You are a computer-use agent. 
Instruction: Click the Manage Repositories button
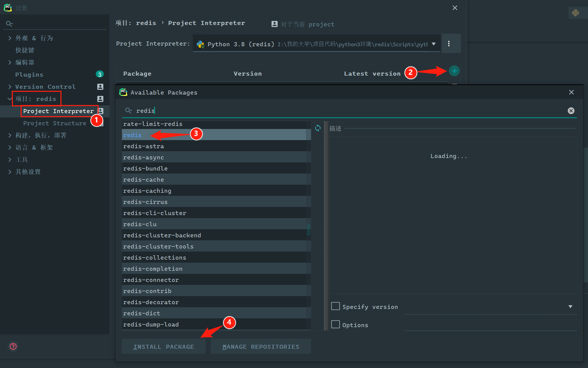click(x=261, y=346)
